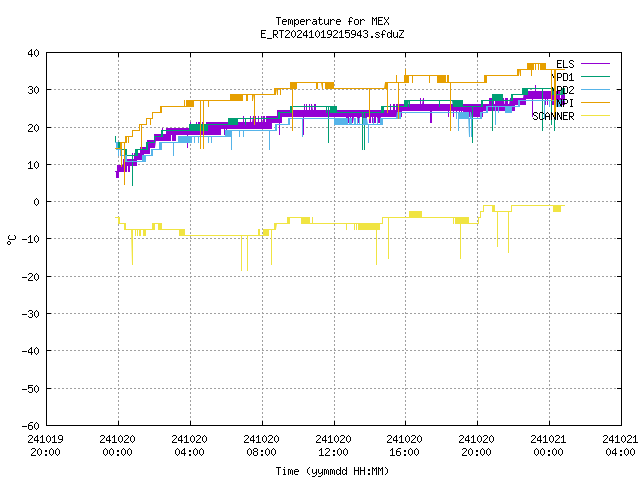Click the y-axis tick label 20
The height and width of the screenshot is (480, 640).
click(x=33, y=128)
